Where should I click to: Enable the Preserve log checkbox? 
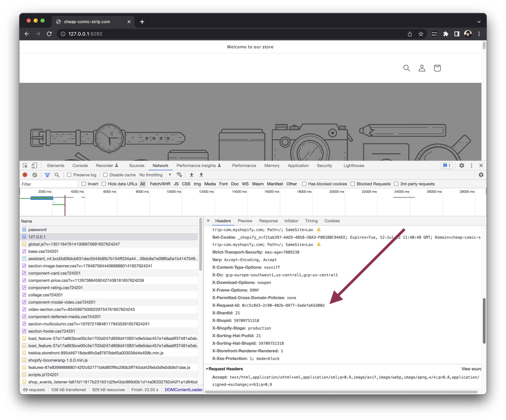click(69, 175)
